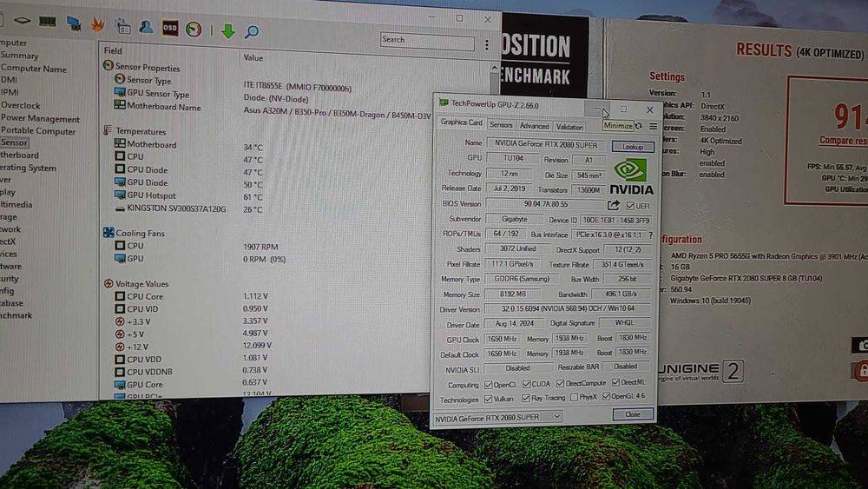This screenshot has width=868, height=489.
Task: Click the Value column header
Action: click(x=253, y=57)
